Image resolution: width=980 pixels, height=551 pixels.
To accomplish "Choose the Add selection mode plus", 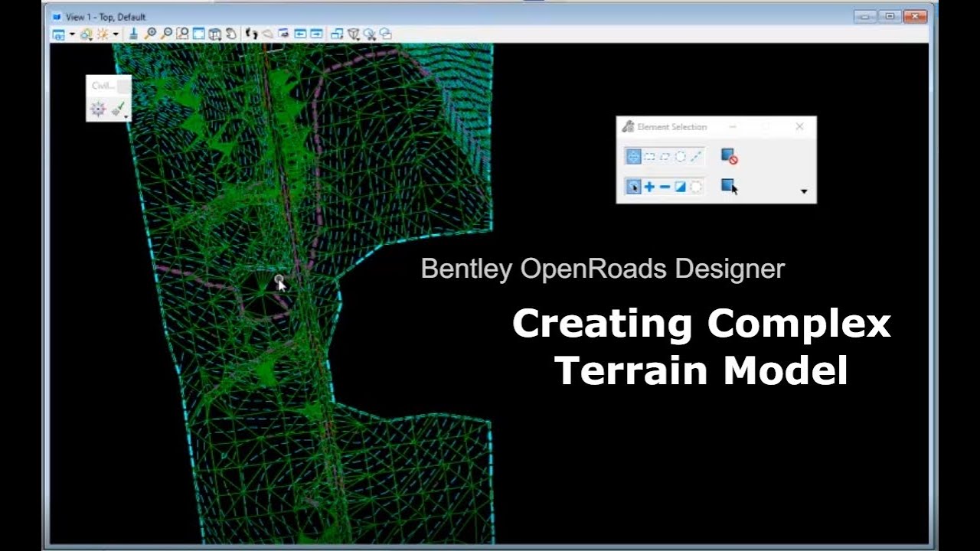I will (x=649, y=187).
